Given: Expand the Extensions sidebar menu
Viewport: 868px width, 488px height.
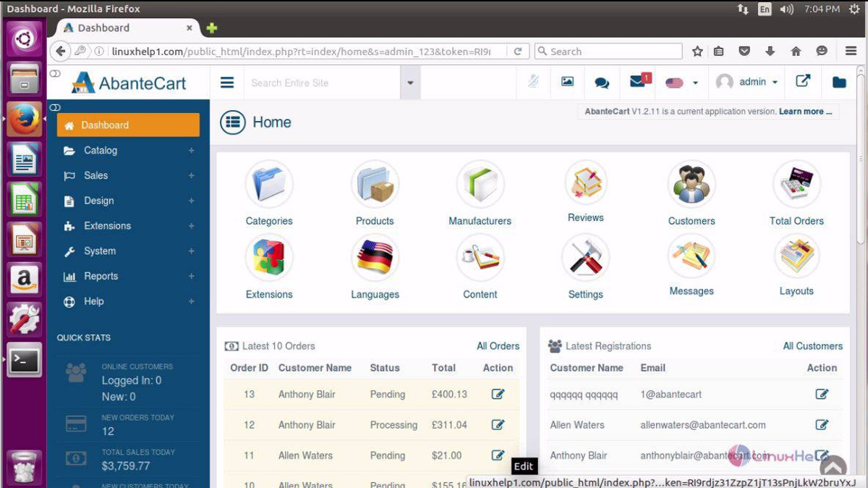Looking at the screenshot, I should pos(129,226).
